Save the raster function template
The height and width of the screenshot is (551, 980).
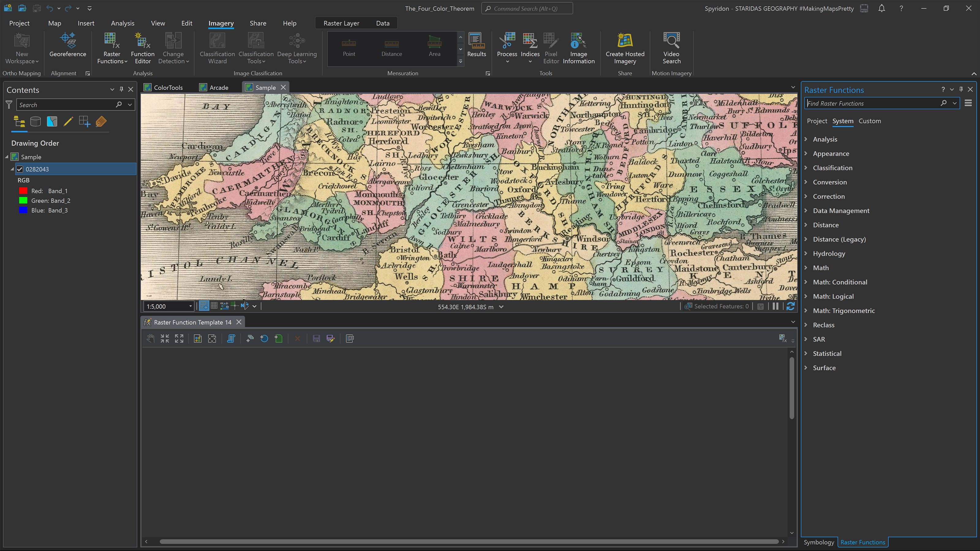(316, 339)
